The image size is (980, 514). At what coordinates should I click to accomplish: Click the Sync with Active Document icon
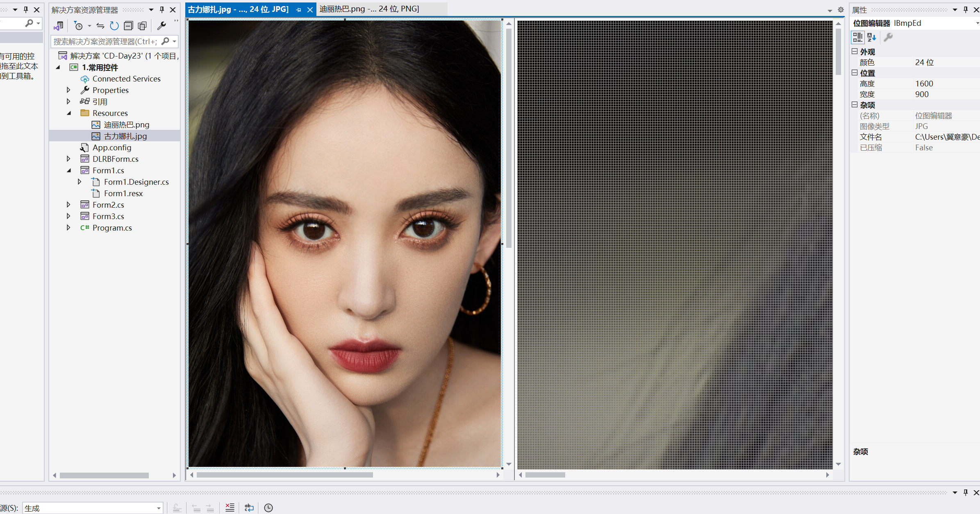tap(100, 26)
